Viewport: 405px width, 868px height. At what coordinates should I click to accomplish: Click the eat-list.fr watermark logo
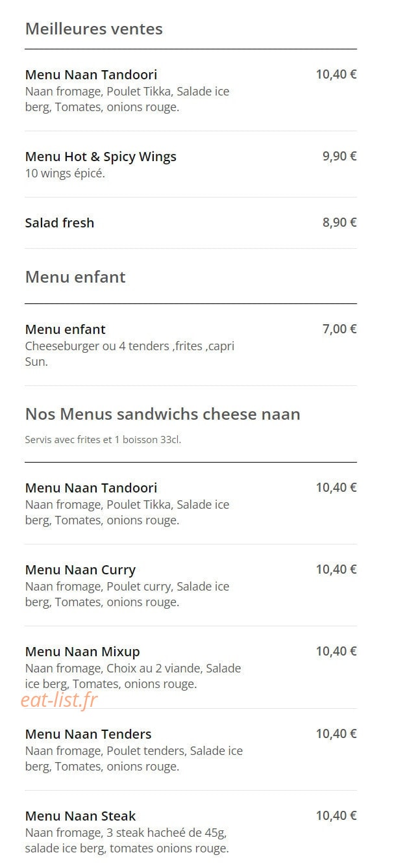coord(59,700)
